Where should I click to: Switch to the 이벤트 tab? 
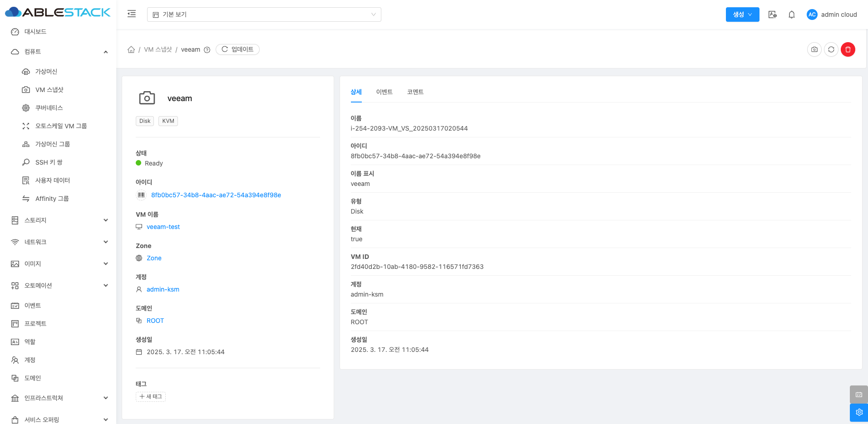384,92
